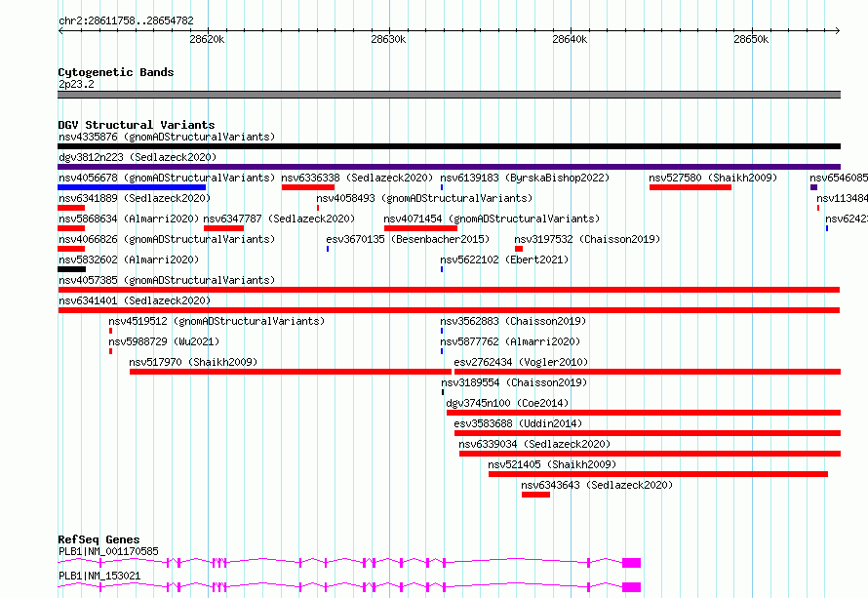868x598 pixels.
Task: Click the 28620k ruler tick label
Action: pyautogui.click(x=207, y=39)
